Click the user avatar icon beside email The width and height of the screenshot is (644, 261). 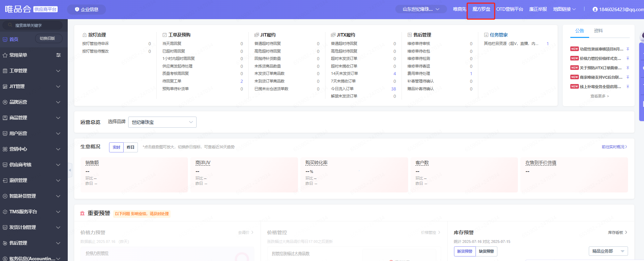point(595,9)
